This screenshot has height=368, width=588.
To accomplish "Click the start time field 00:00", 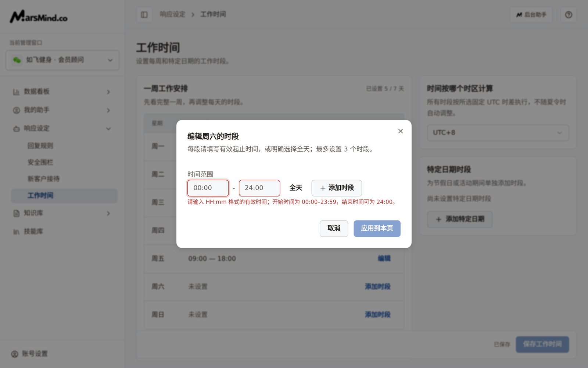I will coord(208,188).
